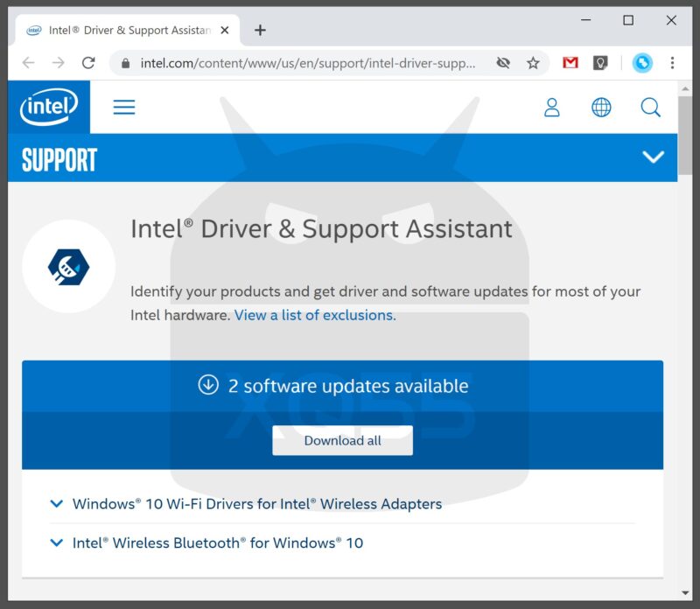The image size is (700, 609).
Task: Expand the SUPPORT bar chevron
Action: point(653,157)
